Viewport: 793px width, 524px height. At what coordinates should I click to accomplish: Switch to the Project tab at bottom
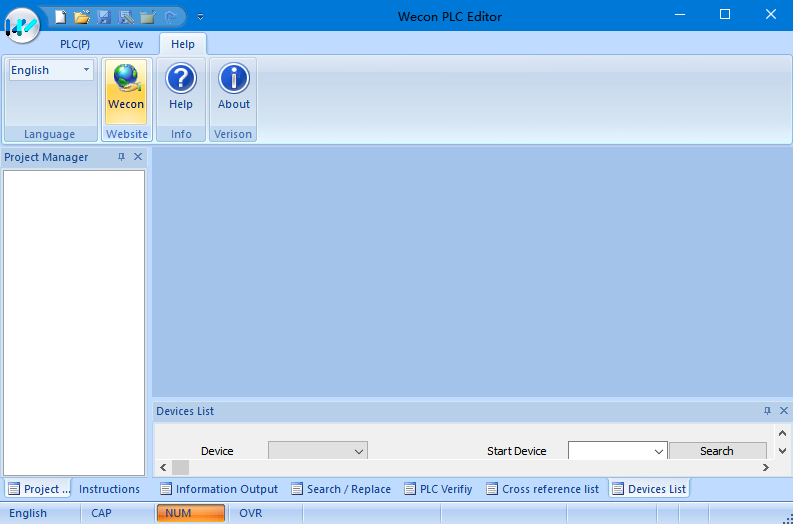point(38,489)
